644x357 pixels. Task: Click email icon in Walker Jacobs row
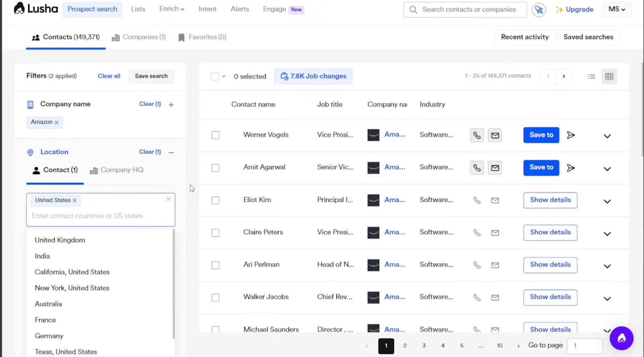pyautogui.click(x=495, y=297)
